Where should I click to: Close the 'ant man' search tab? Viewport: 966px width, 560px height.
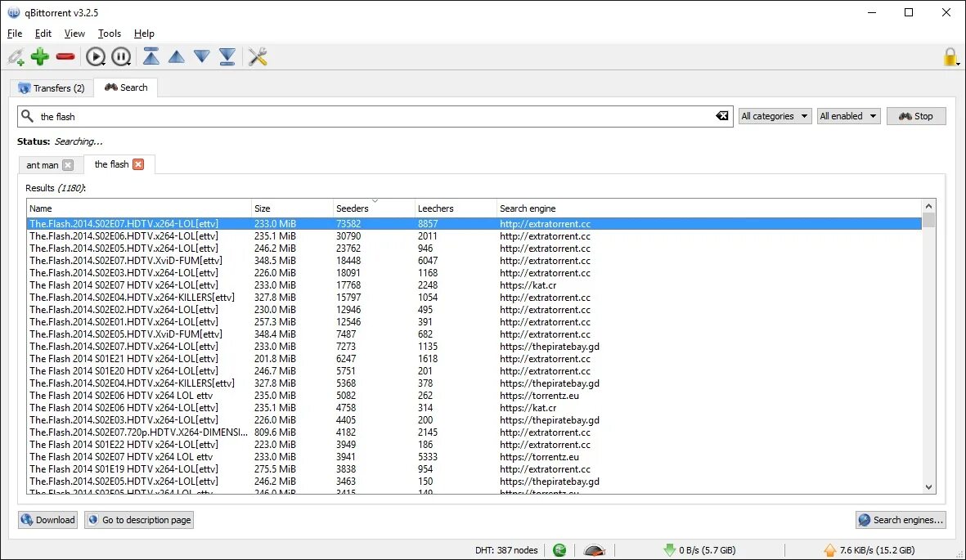pyautogui.click(x=68, y=165)
